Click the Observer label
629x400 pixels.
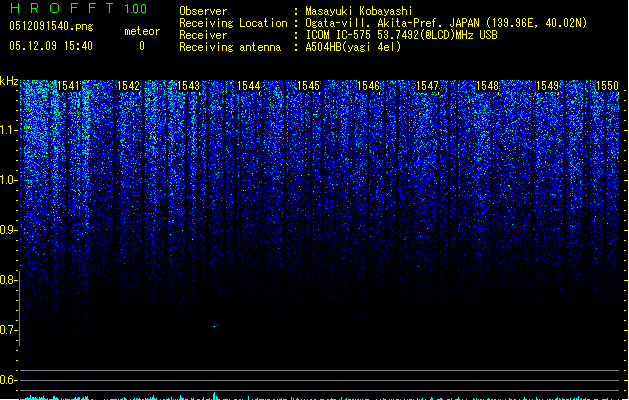coord(203,11)
